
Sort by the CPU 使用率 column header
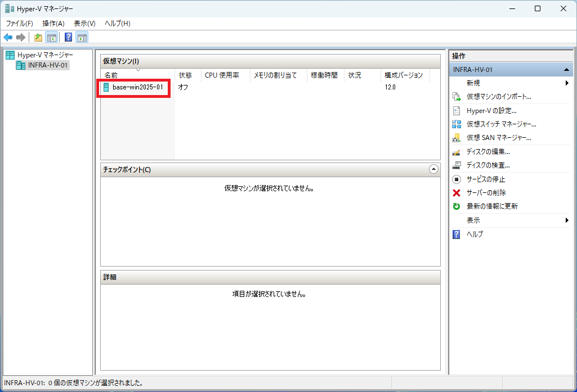(226, 75)
